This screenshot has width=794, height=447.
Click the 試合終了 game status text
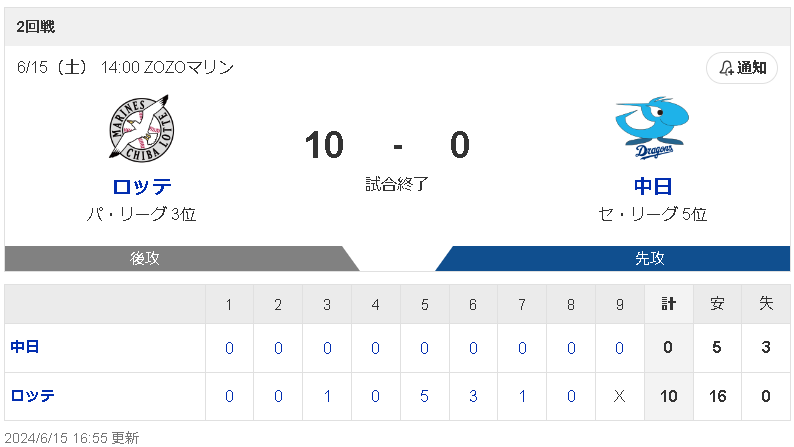397,184
